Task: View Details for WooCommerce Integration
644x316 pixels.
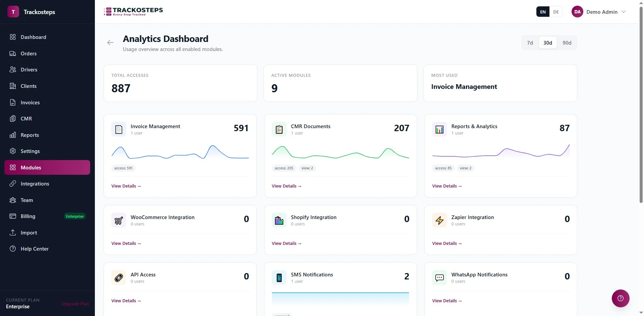Action: pos(126,243)
